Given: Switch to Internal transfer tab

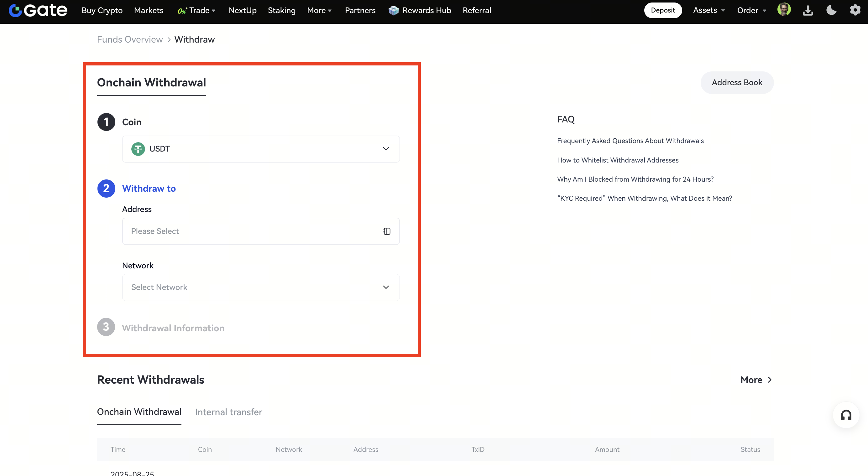Looking at the screenshot, I should tap(228, 412).
